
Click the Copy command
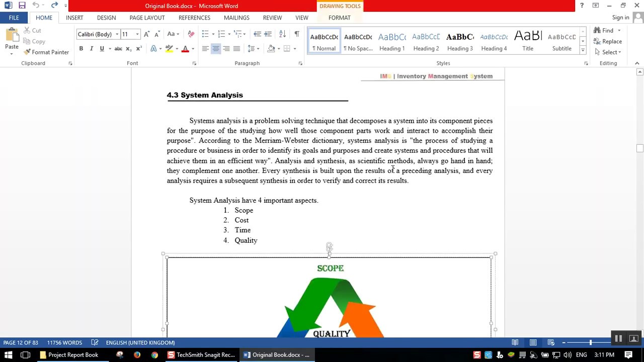[x=34, y=41]
